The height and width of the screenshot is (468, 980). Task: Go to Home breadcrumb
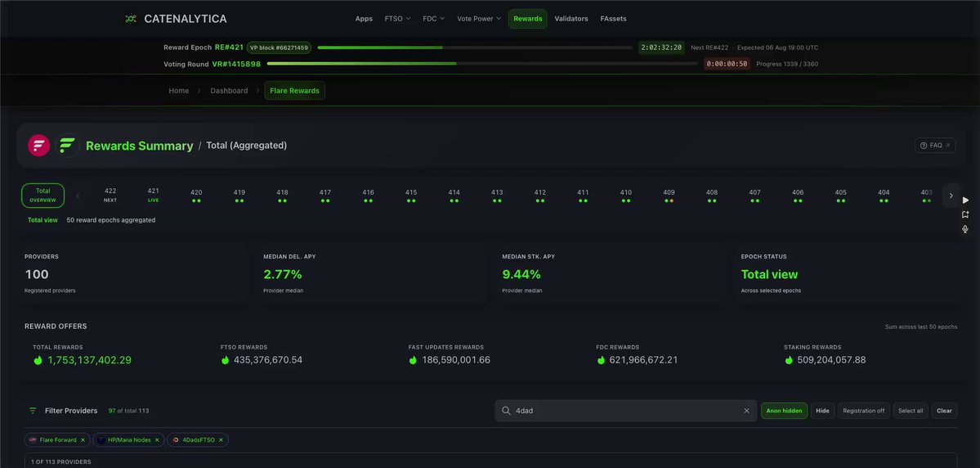coord(179,91)
